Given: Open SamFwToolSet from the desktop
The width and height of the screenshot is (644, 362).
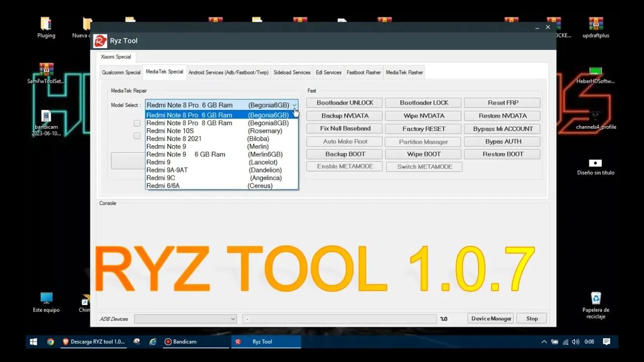Looking at the screenshot, I should coord(46,70).
